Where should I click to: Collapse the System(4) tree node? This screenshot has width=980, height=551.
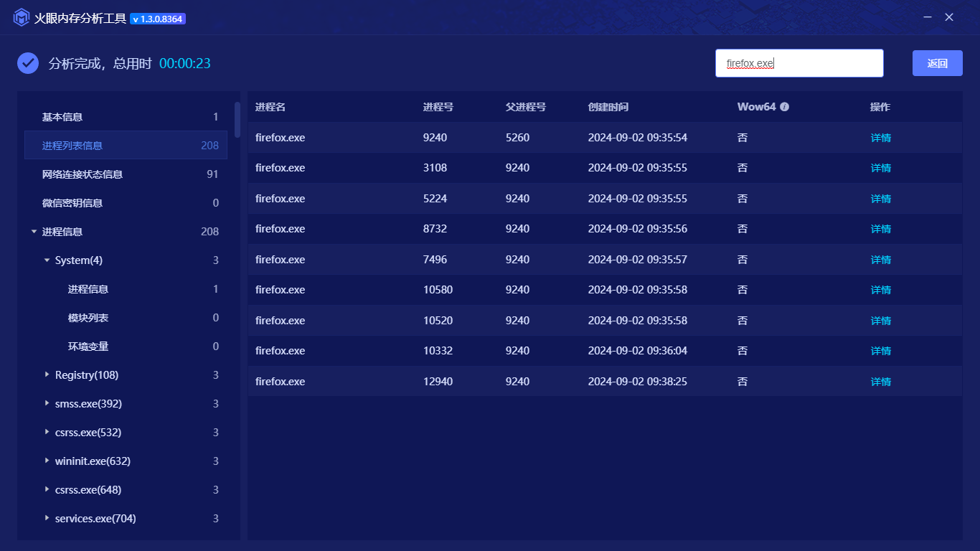click(47, 260)
